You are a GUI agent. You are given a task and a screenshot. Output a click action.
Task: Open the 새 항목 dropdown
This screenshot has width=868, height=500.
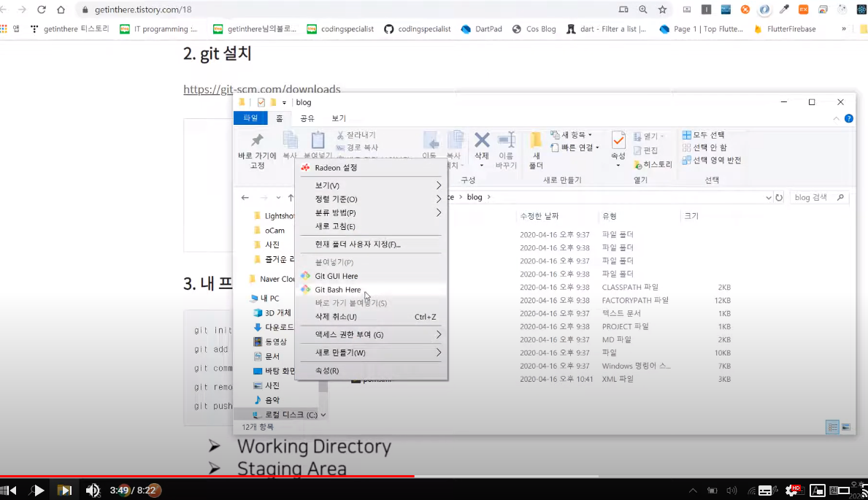(572, 134)
